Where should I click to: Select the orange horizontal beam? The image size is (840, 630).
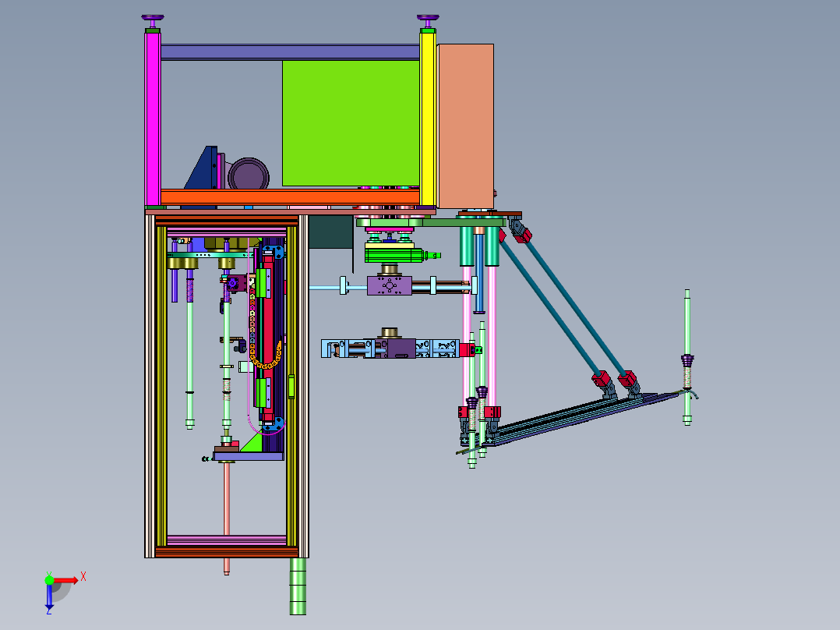290,196
